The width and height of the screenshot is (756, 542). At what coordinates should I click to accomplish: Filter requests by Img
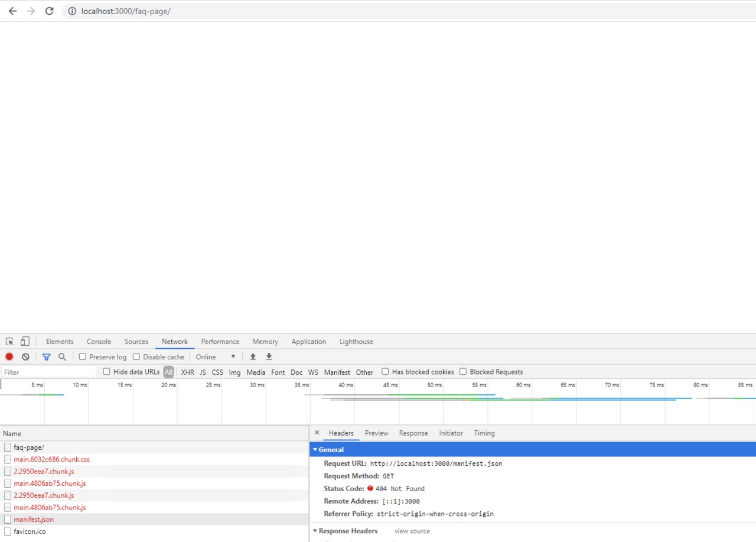pyautogui.click(x=234, y=372)
